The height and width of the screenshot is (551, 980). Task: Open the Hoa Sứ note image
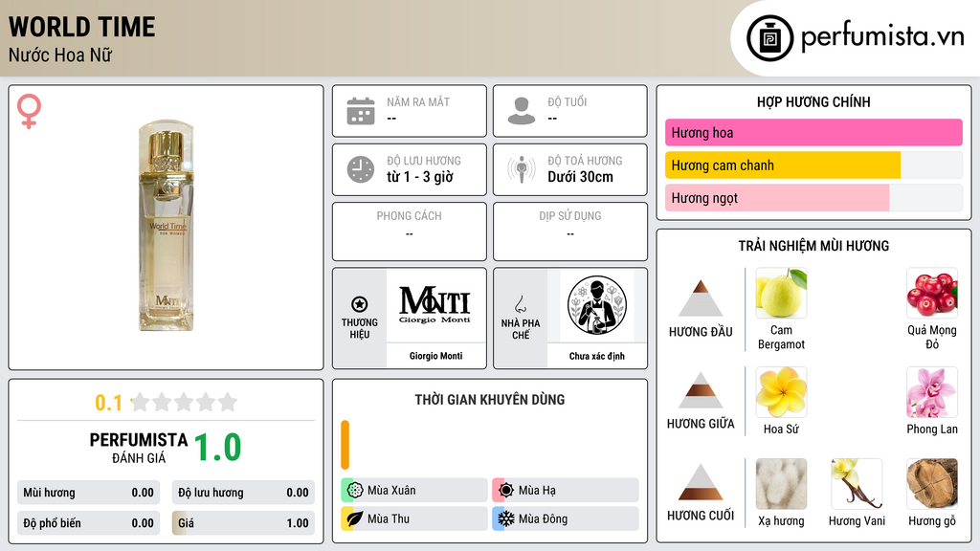pos(781,391)
